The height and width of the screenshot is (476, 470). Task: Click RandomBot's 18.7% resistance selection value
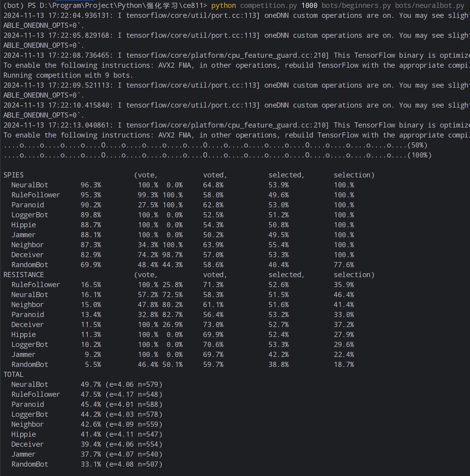(344, 364)
